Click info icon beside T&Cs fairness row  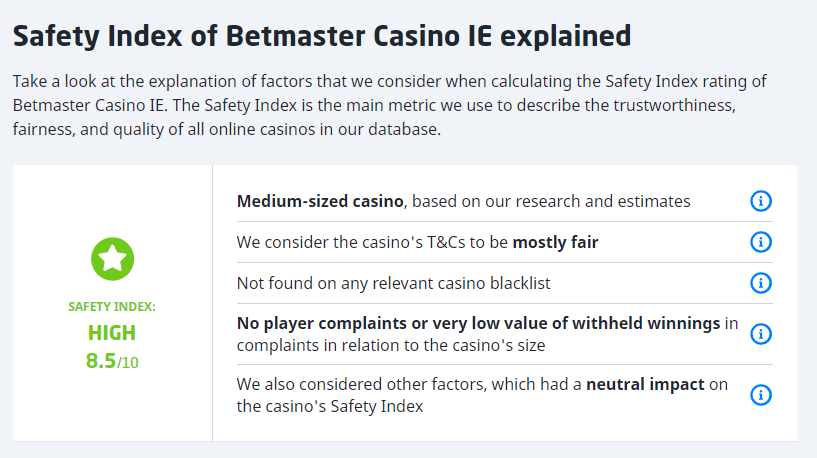(760, 242)
